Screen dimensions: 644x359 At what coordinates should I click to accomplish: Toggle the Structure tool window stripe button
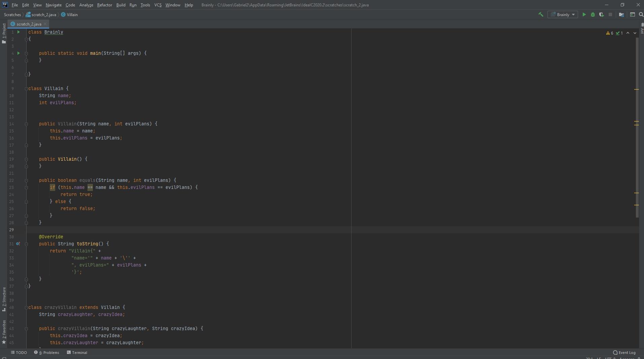pos(4,299)
